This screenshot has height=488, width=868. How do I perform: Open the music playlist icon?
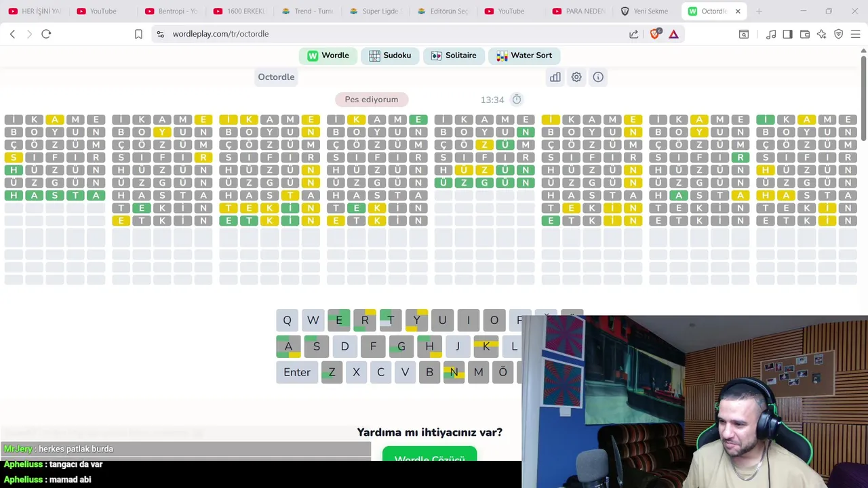[771, 34]
